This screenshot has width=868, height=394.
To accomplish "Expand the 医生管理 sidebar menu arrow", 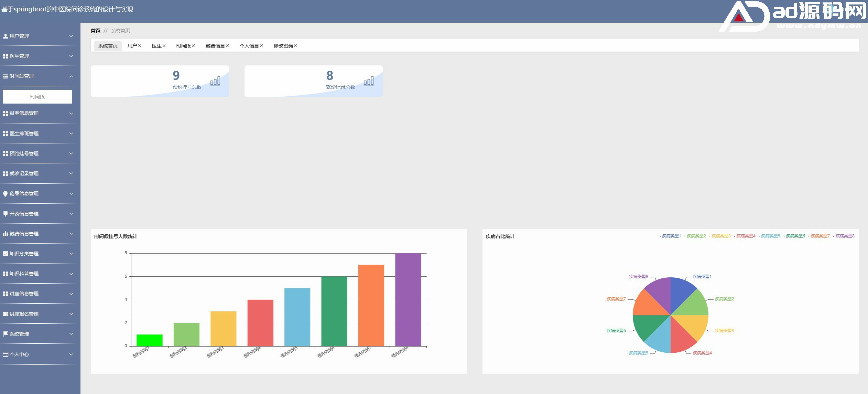I will click(x=71, y=56).
